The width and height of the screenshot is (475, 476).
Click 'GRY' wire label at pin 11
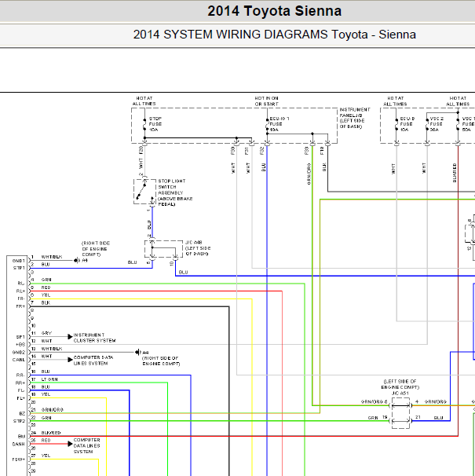(46, 333)
